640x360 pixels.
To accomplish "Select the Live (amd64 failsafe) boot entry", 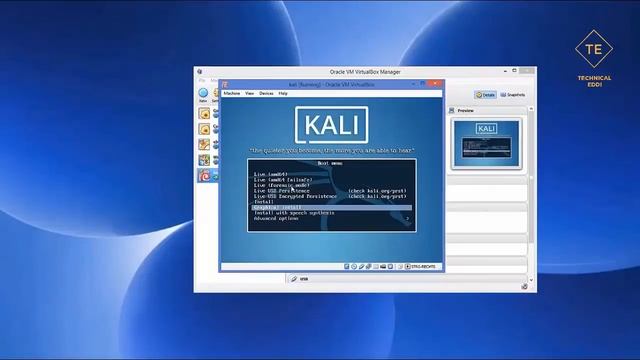I will click(283, 180).
